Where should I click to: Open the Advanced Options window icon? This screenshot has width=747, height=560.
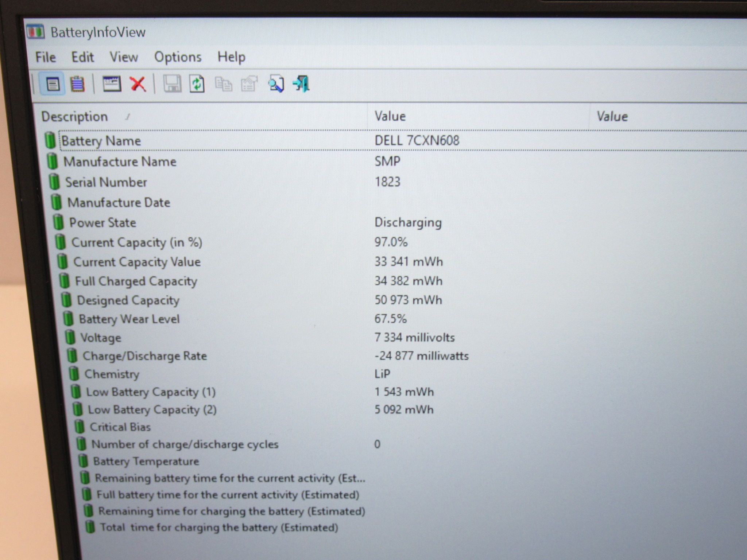[112, 84]
